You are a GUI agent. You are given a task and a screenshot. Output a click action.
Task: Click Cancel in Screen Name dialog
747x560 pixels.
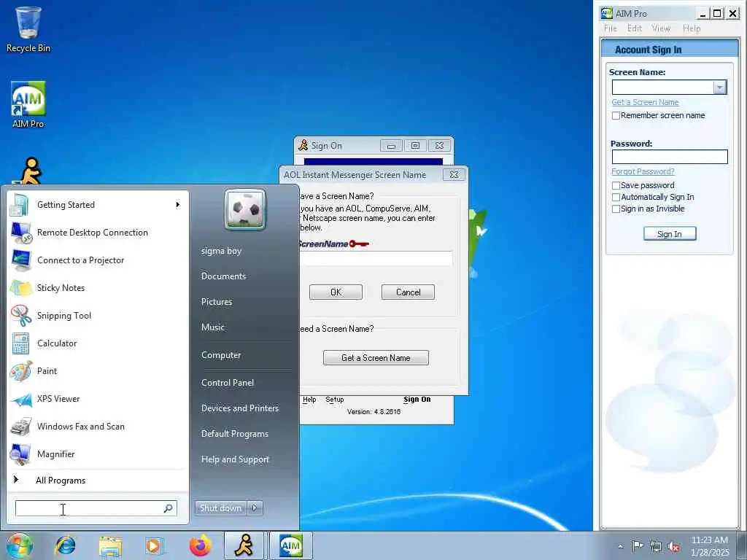[409, 292]
